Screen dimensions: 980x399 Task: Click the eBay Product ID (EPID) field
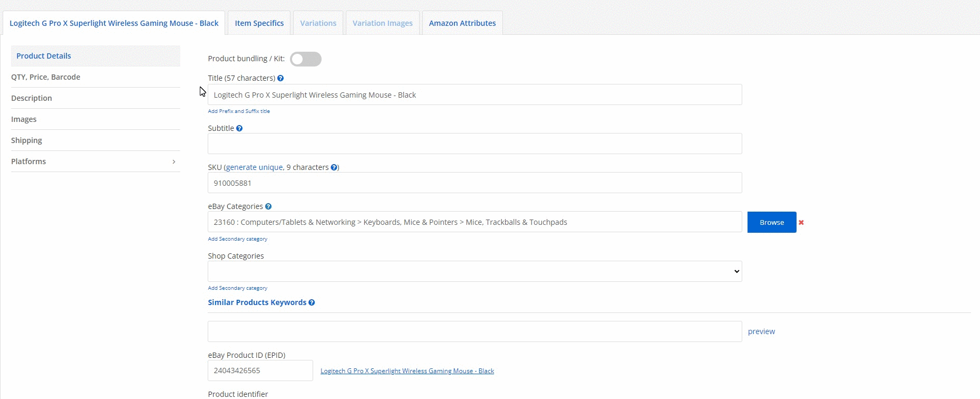tap(260, 370)
